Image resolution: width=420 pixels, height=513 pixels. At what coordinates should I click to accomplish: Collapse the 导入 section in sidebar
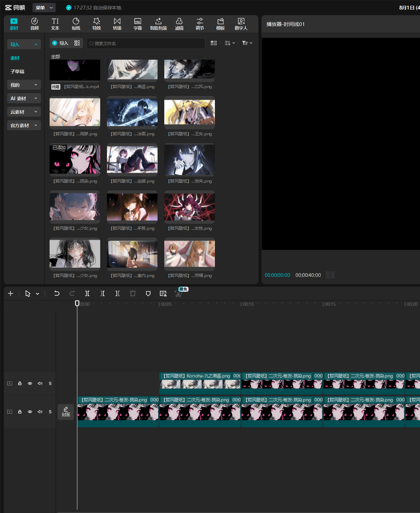(24, 44)
